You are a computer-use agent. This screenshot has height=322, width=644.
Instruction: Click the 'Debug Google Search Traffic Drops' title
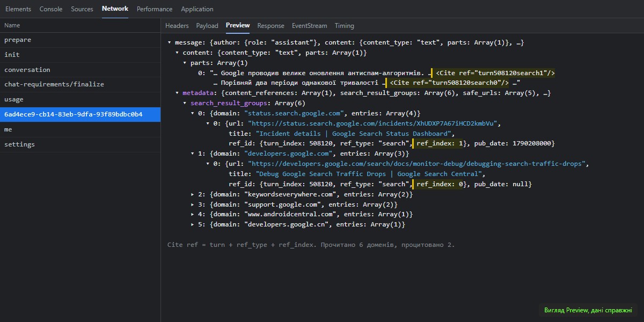[370, 174]
